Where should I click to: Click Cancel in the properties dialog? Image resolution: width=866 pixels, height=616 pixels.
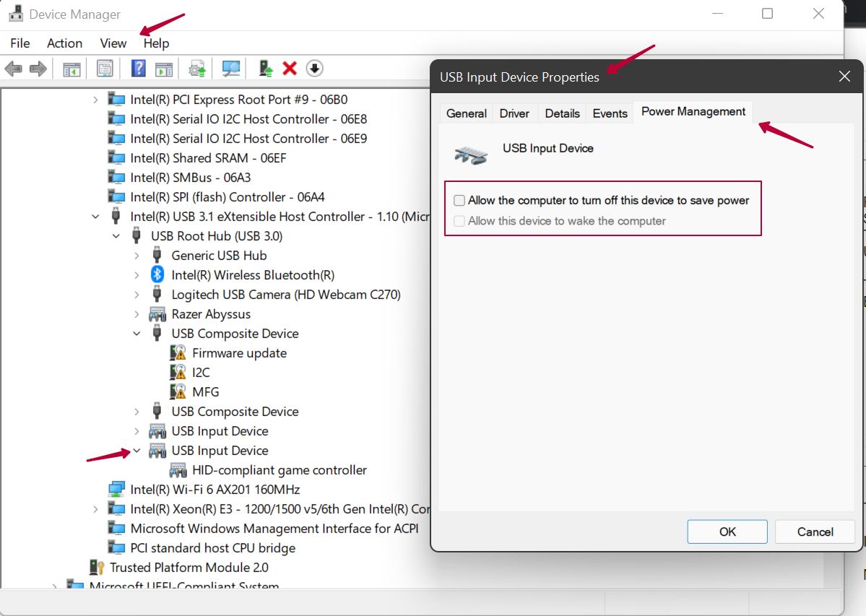pos(815,532)
